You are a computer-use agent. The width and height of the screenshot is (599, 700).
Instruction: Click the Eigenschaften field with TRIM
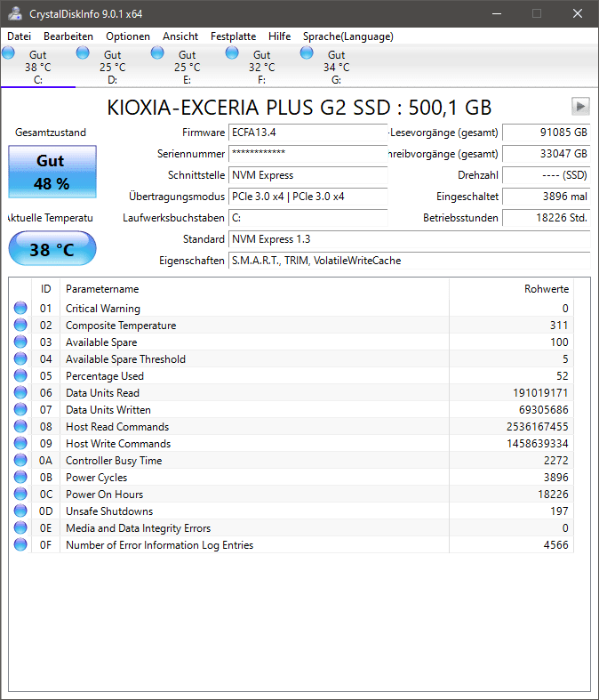(410, 261)
